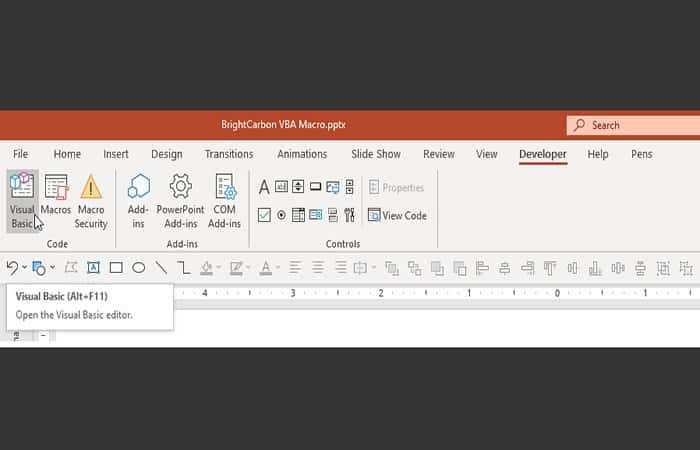Click the Align Text vertical icon
This screenshot has width=700, height=450.
pos(360,268)
